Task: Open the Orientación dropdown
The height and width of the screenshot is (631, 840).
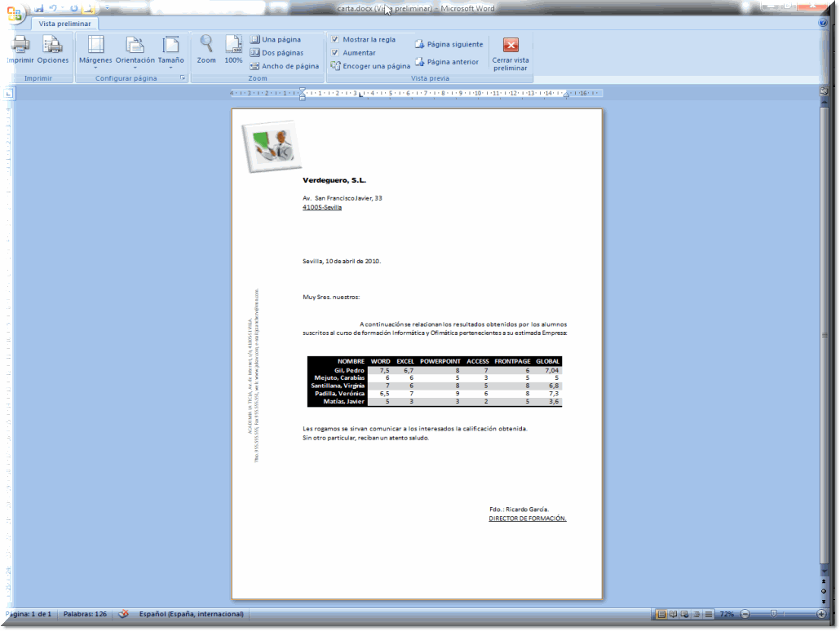Action: coord(135,51)
